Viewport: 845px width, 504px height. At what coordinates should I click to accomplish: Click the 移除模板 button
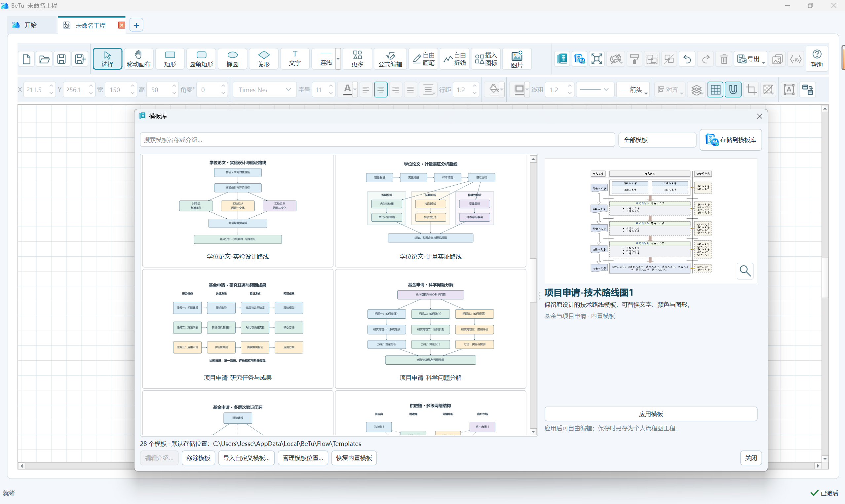pos(198,458)
